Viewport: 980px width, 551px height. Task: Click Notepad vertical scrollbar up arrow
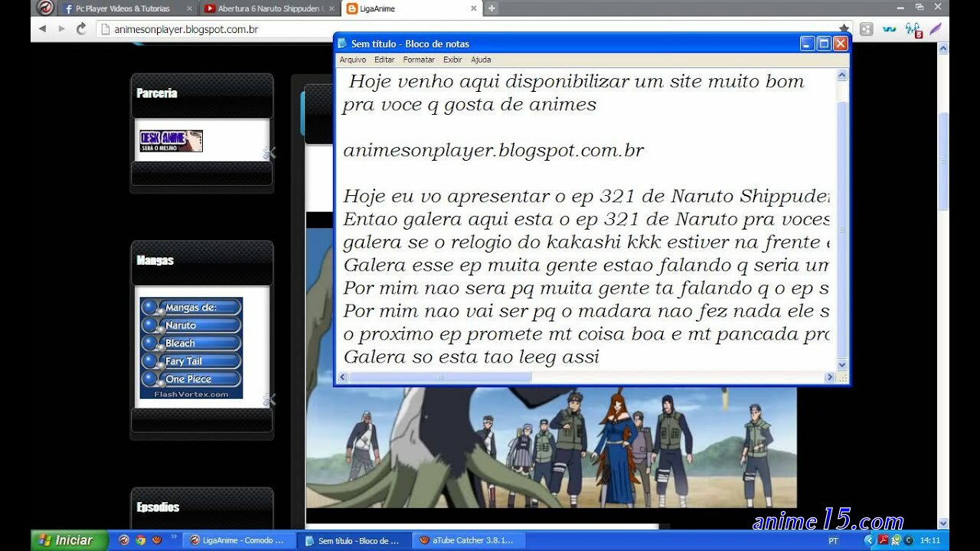click(x=842, y=75)
